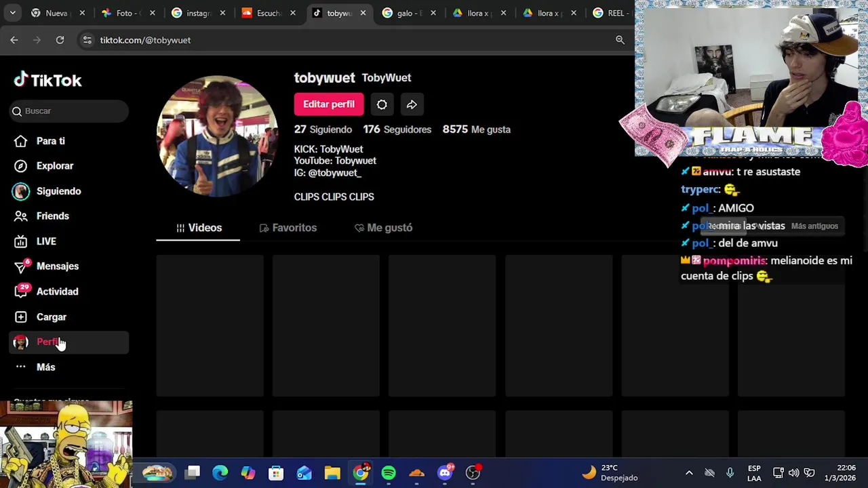Close the Nueva browser tab

82,13
